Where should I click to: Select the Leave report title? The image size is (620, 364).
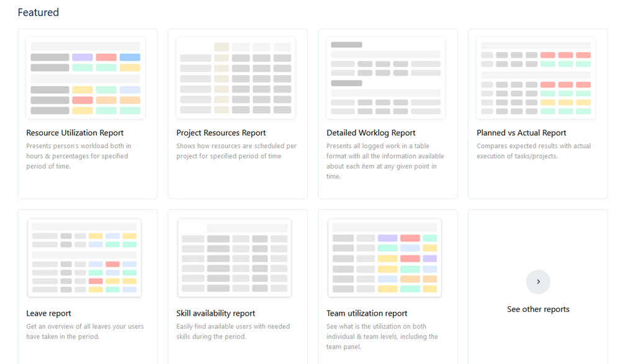pyautogui.click(x=48, y=313)
